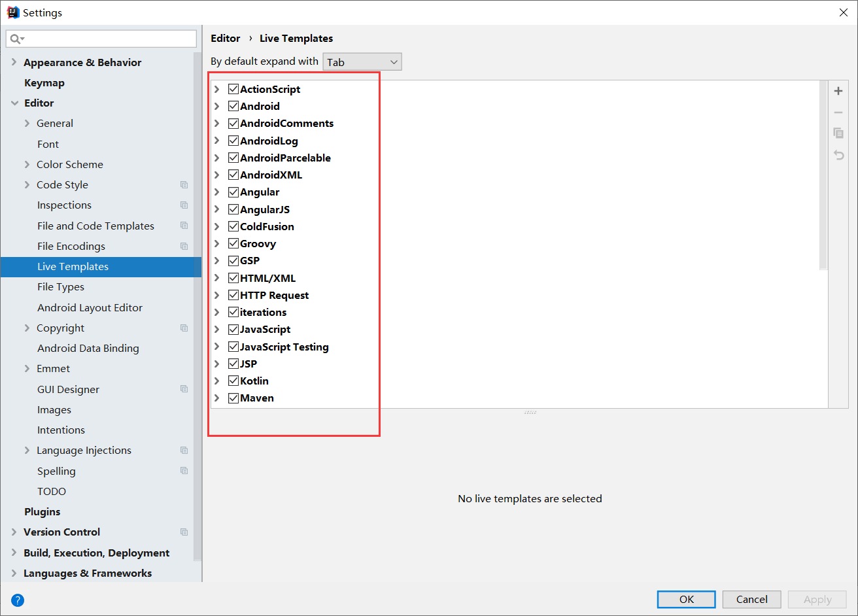Expand the JavaScript template group
The image size is (858, 616).
click(217, 329)
